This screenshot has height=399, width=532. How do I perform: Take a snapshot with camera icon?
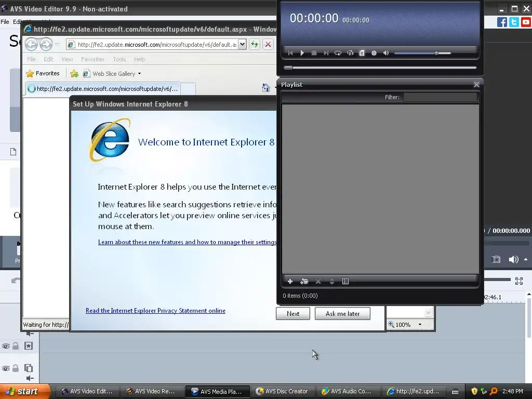(496, 260)
